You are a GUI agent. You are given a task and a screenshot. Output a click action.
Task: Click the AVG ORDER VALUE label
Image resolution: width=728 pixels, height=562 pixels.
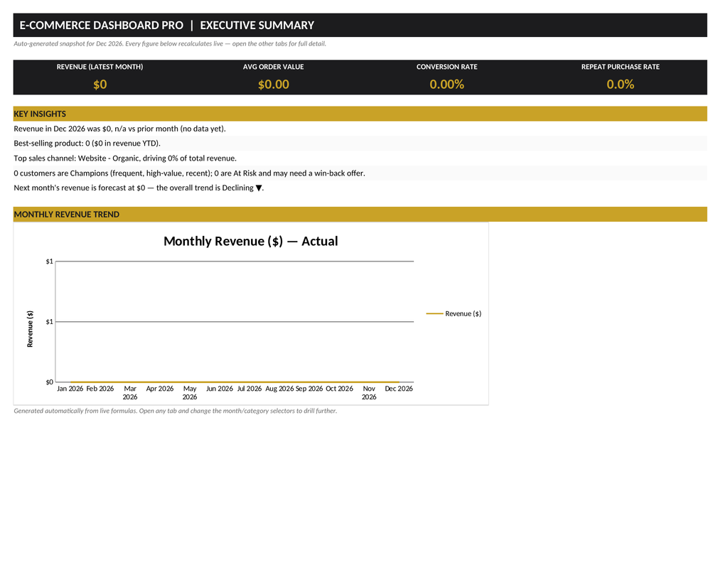(274, 67)
